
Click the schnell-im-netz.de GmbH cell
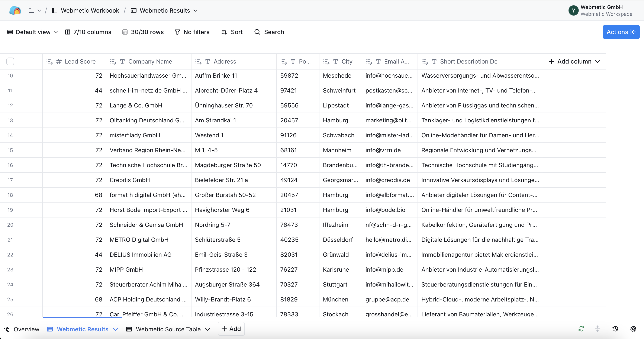[x=149, y=90]
